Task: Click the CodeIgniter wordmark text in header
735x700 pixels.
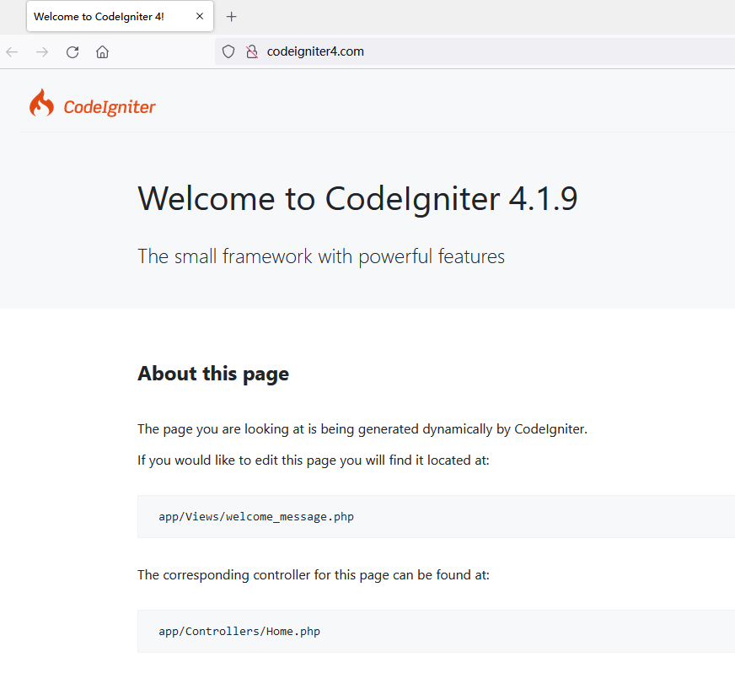Action: (x=110, y=107)
